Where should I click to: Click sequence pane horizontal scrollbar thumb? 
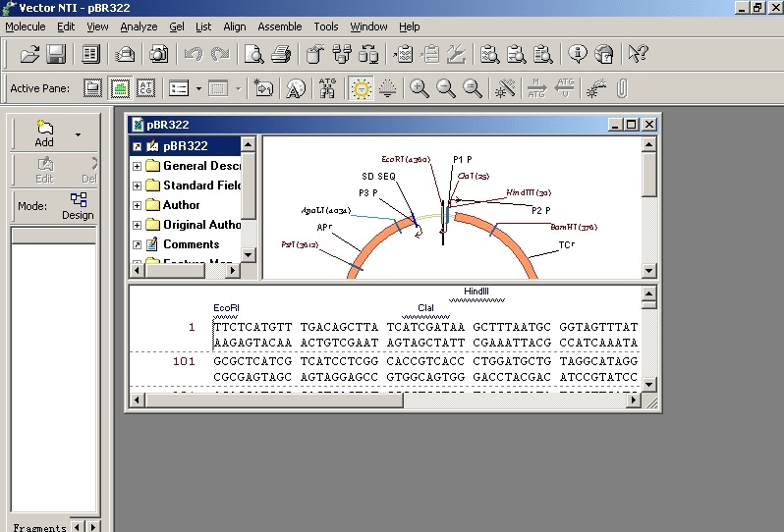[x=274, y=400]
